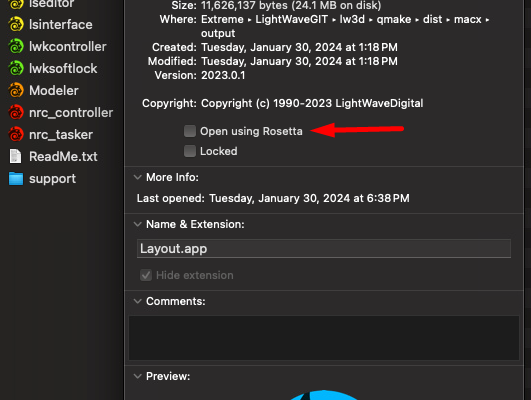Click the Layout preview thumbnail image
This screenshot has width=531, height=400.
click(x=323, y=395)
